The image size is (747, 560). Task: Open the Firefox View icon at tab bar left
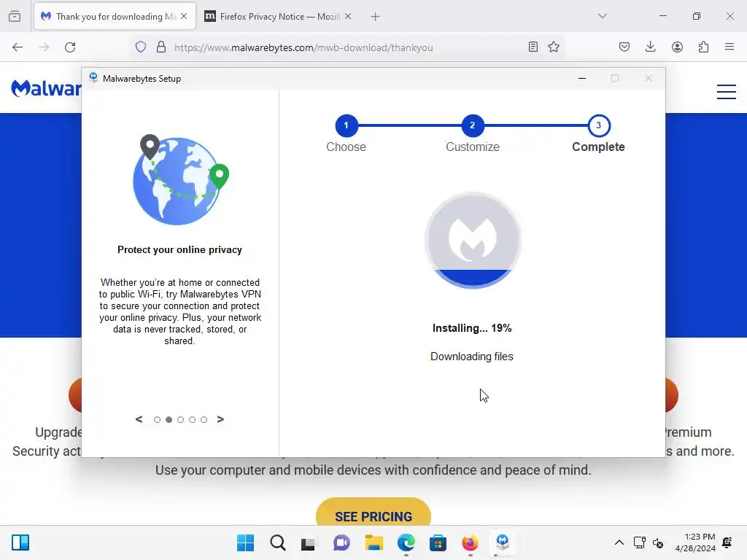(15, 16)
